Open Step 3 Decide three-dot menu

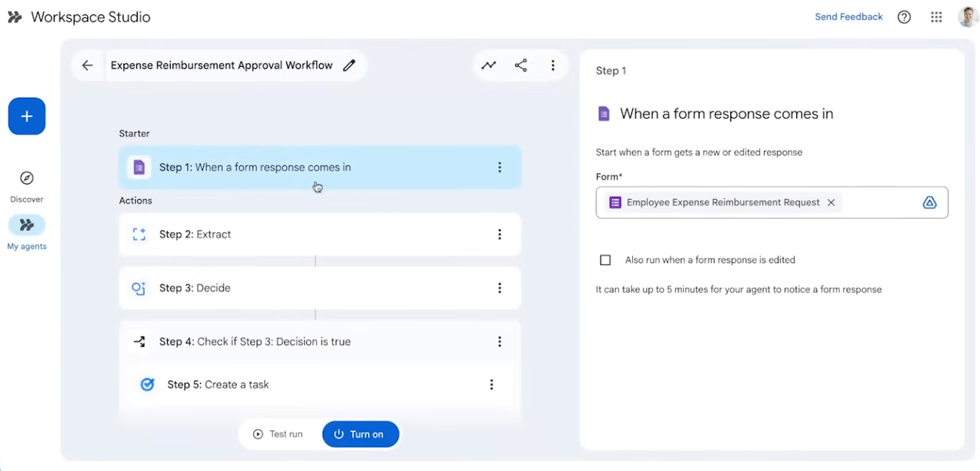click(499, 288)
